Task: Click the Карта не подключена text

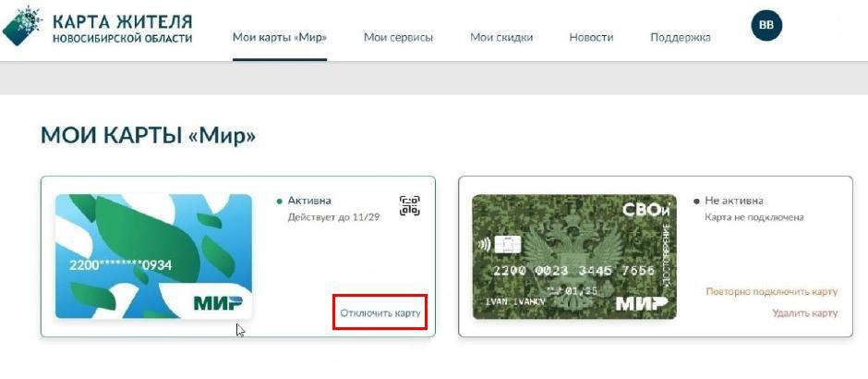Action: tap(754, 217)
